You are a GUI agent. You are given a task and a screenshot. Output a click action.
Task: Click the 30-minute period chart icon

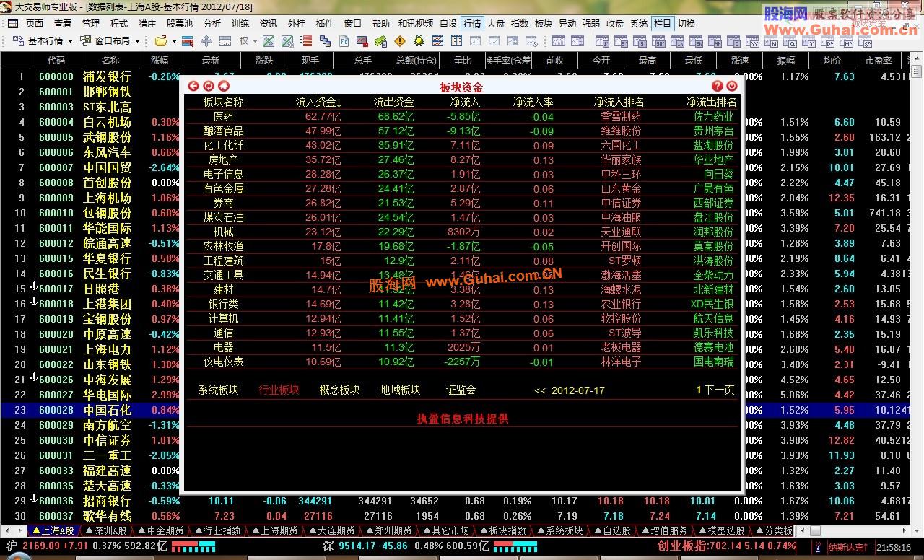pos(658,41)
